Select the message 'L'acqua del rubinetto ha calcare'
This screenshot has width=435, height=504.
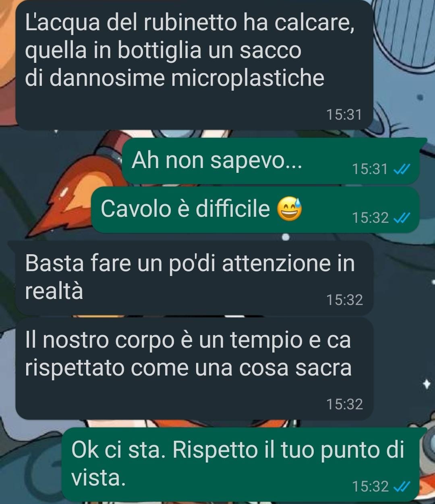pos(194,64)
